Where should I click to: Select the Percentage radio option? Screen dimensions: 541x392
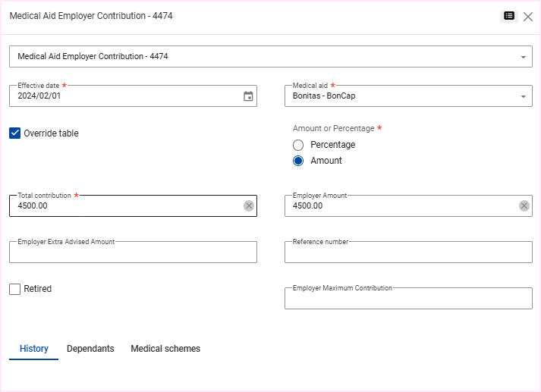298,145
